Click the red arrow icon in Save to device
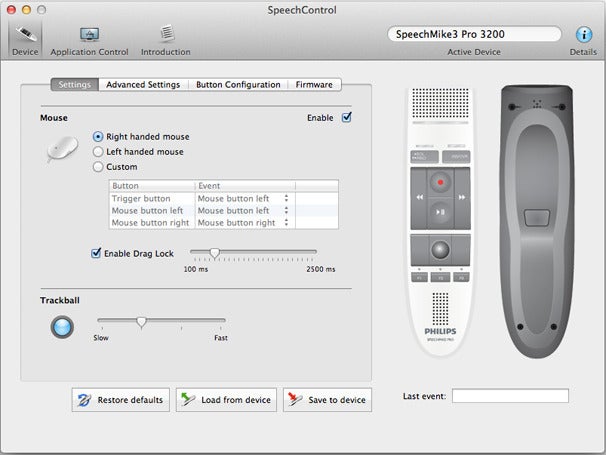 click(294, 399)
